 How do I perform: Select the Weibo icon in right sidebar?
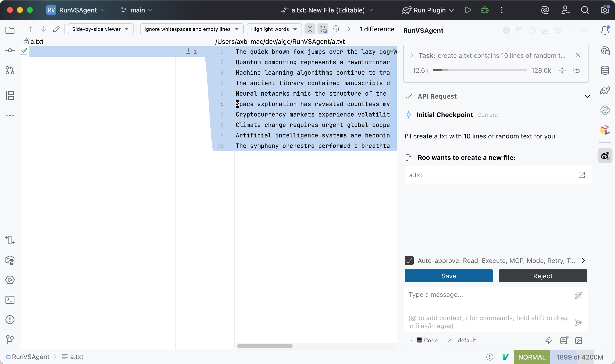coord(605,155)
